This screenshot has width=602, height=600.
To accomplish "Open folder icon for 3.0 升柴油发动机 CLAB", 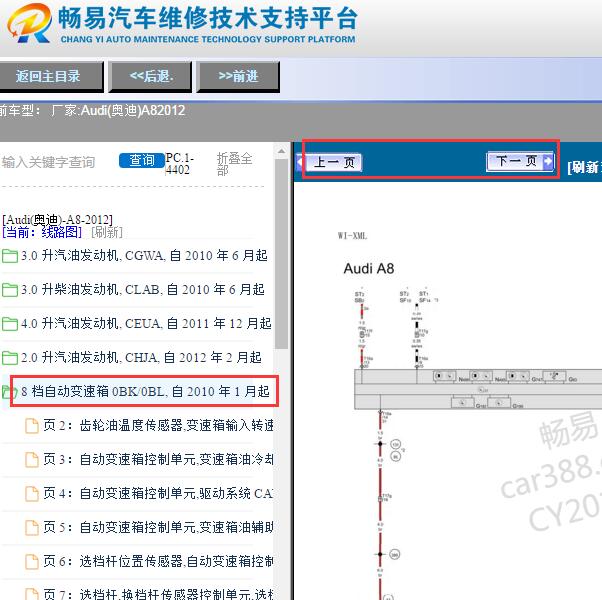I will (x=10, y=290).
